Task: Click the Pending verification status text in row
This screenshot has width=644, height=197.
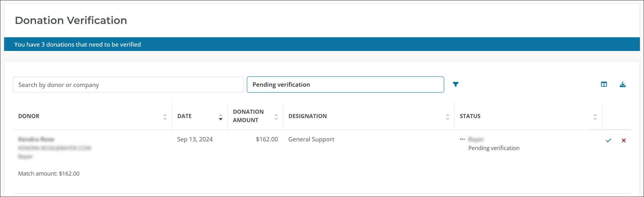Action: coord(494,148)
